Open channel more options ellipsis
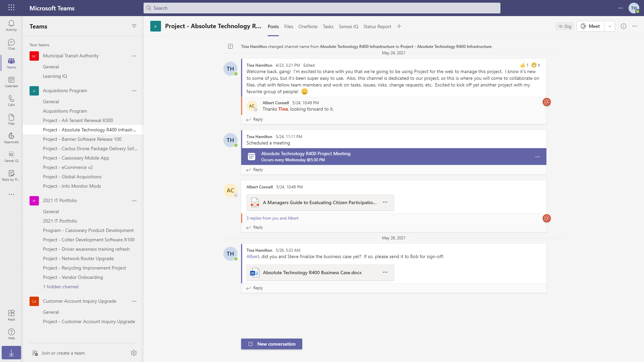644x362 pixels. point(635,26)
